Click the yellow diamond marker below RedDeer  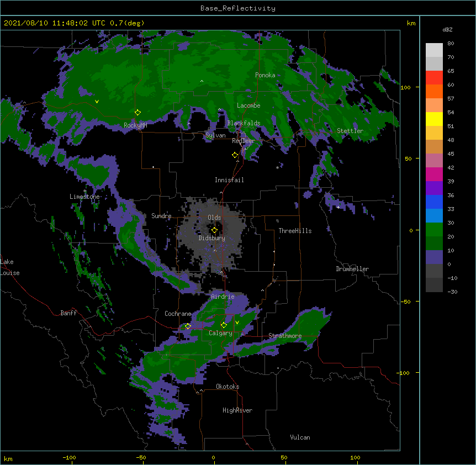pyautogui.click(x=235, y=155)
